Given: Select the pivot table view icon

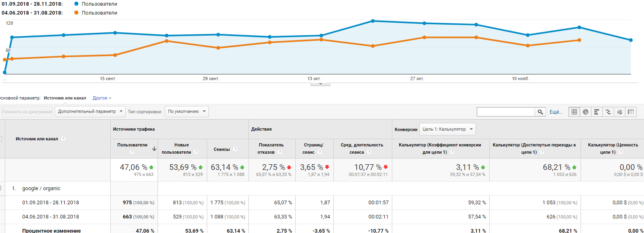Looking at the screenshot, I should click(631, 112).
